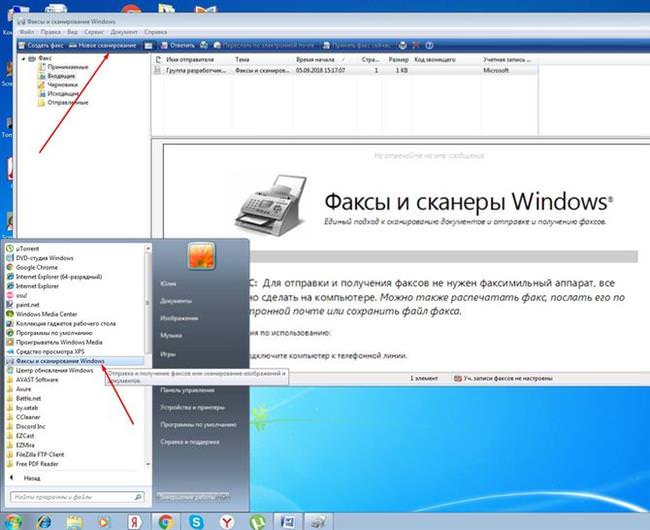
Task: Open the Документ menu
Action: [124, 32]
